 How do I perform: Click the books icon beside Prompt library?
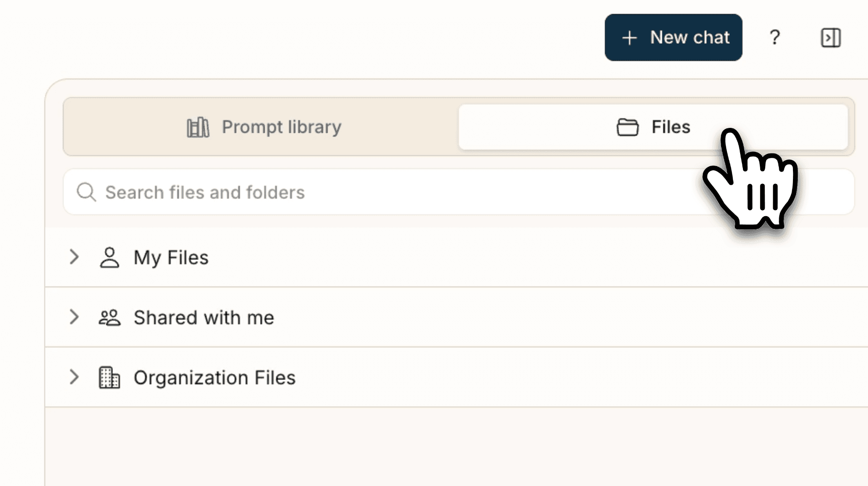pyautogui.click(x=198, y=127)
